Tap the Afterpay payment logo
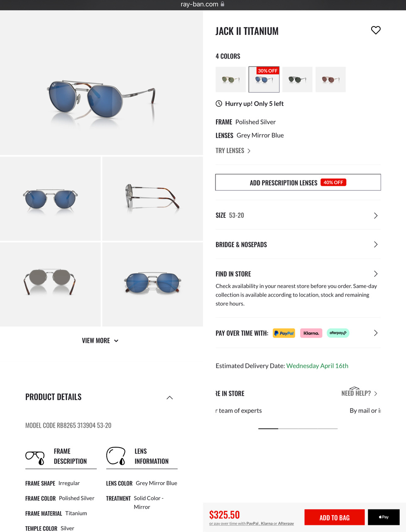The height and width of the screenshot is (532, 406). coord(338,333)
